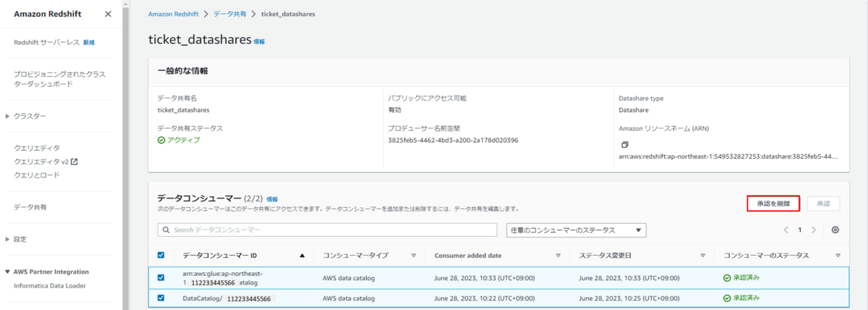Sort by ステータス変更日 column arrow

click(703, 256)
